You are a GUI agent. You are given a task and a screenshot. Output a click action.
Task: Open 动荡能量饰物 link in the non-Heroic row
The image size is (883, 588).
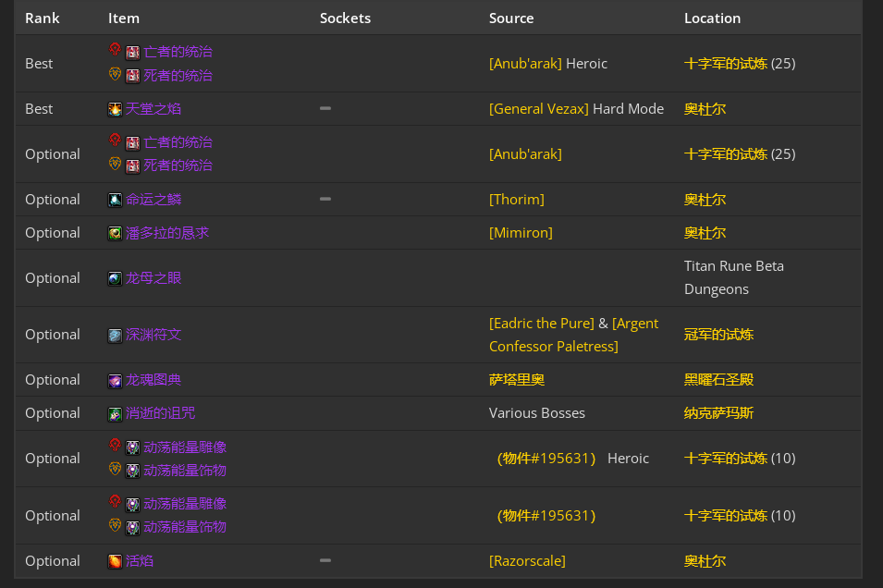tap(185, 527)
